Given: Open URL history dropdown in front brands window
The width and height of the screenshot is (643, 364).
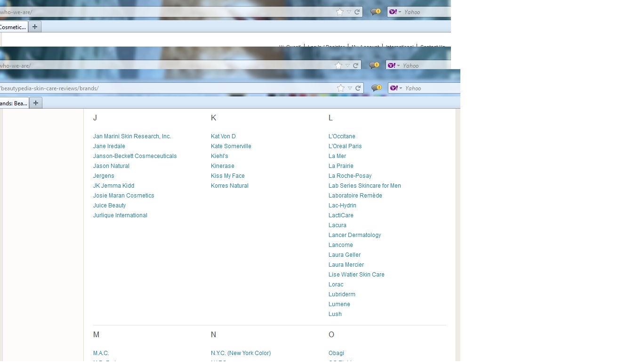Looking at the screenshot, I should point(350,88).
